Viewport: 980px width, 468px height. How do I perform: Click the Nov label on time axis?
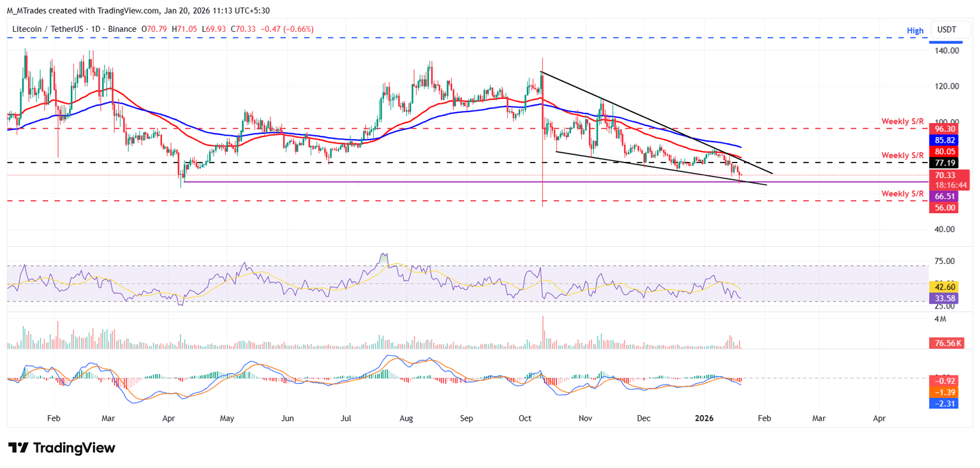pyautogui.click(x=585, y=420)
